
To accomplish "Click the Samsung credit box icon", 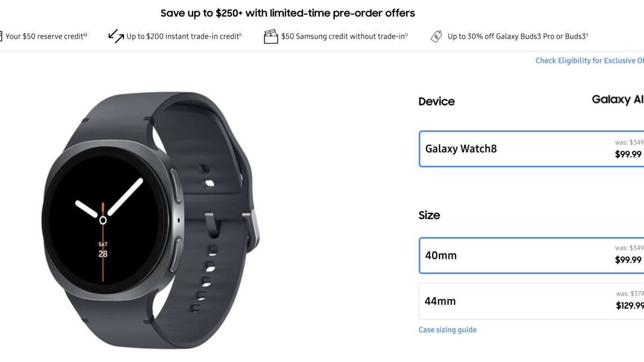I will click(x=271, y=36).
